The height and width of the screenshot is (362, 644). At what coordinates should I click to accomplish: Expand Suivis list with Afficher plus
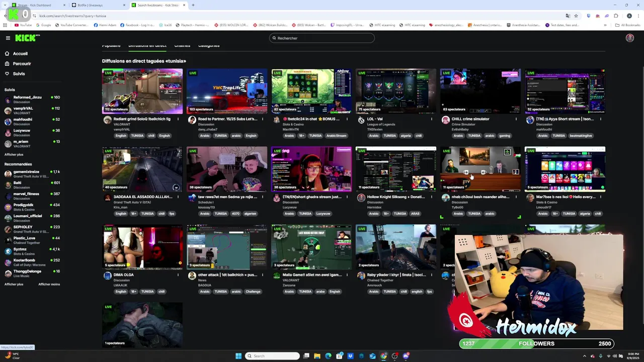pos(14,154)
